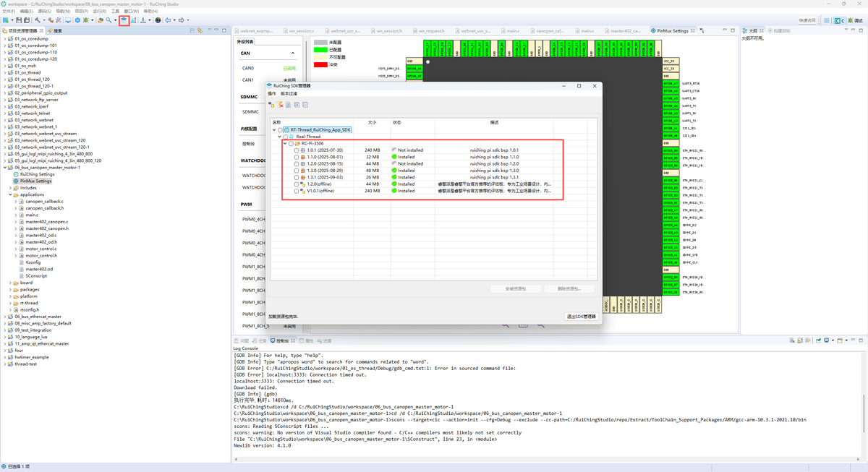Switch to the 搜索 view tab
Image resolution: width=868 pixels, height=472 pixels.
pyautogui.click(x=54, y=31)
